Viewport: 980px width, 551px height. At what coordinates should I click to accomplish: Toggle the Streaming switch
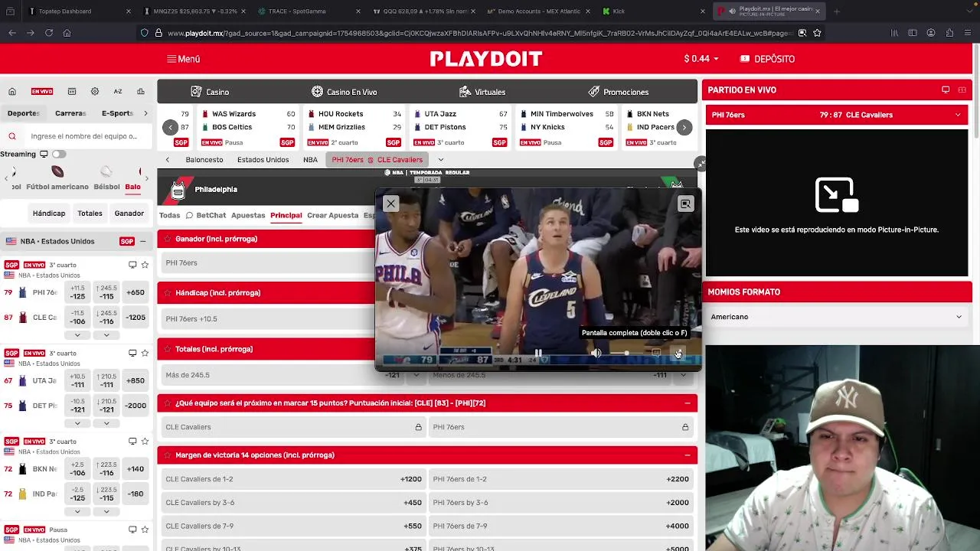[58, 154]
